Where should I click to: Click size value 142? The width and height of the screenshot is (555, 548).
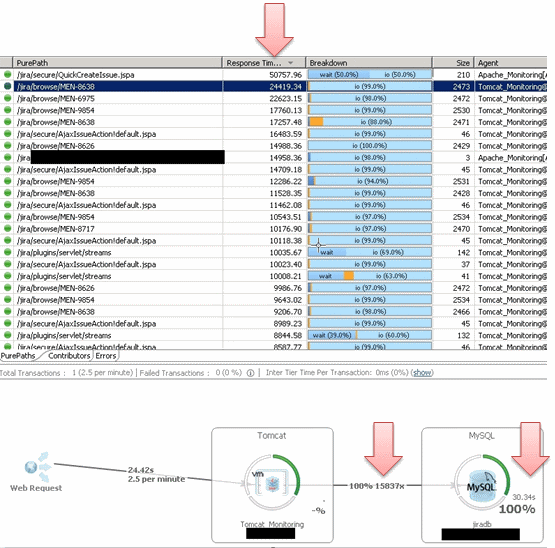click(463, 252)
